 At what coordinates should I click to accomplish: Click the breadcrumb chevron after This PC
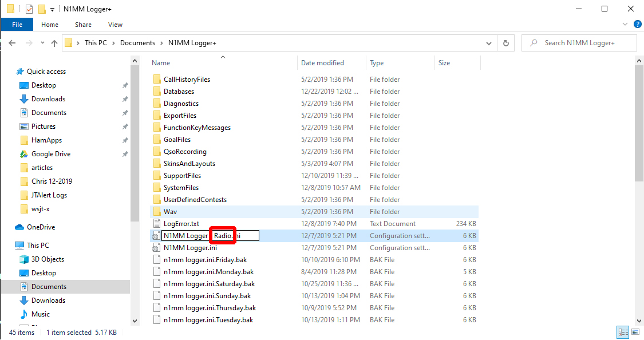click(114, 43)
